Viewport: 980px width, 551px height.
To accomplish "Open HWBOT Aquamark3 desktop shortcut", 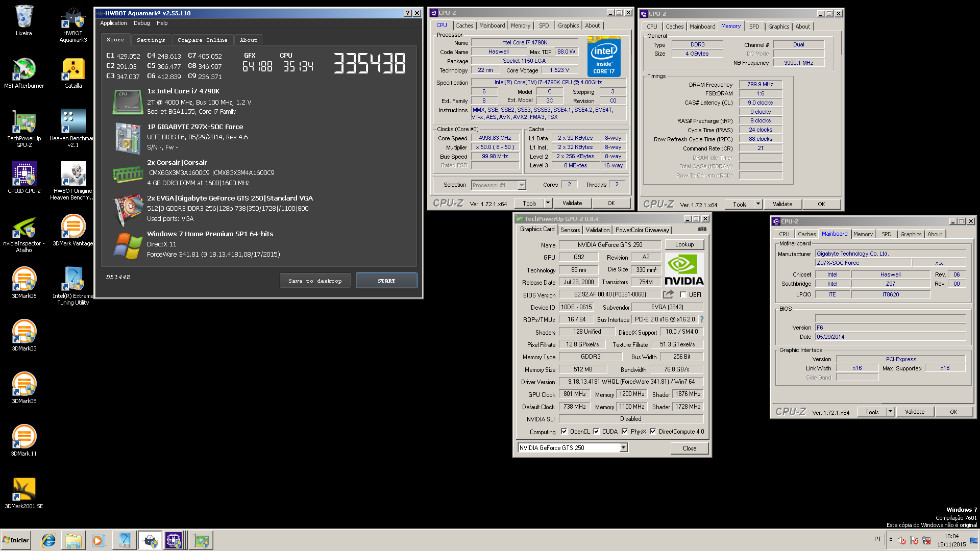I will tap(73, 24).
